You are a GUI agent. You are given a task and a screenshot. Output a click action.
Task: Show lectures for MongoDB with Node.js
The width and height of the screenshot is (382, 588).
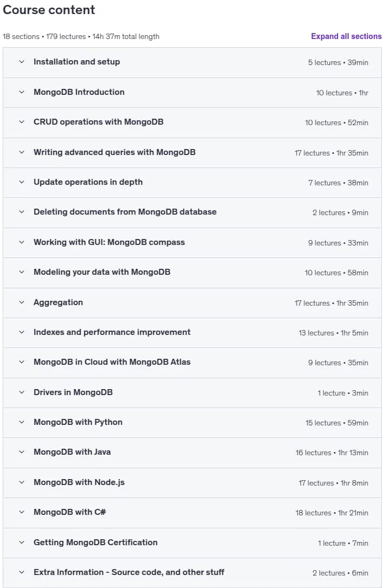(192, 482)
